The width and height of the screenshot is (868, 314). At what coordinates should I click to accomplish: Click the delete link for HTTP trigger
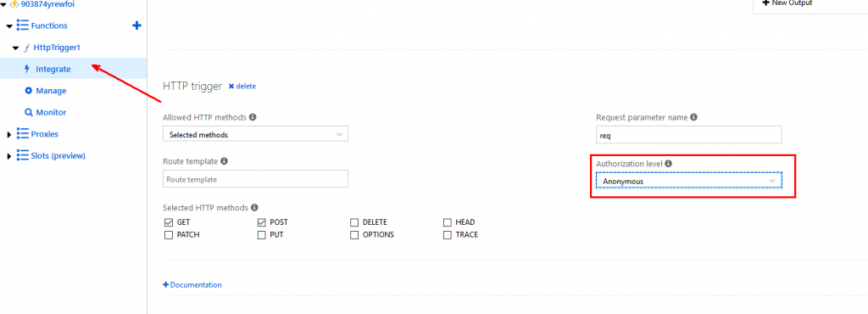pyautogui.click(x=242, y=87)
